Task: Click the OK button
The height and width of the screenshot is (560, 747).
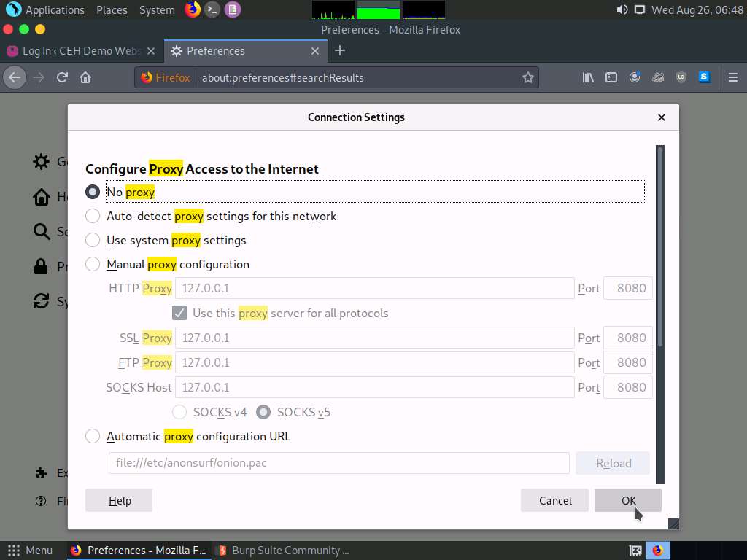Action: pyautogui.click(x=627, y=500)
